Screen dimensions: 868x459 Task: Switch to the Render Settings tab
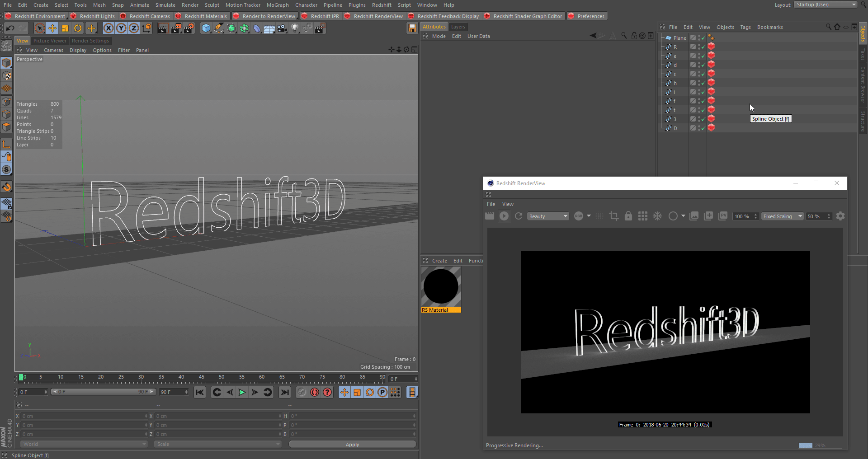(x=90, y=41)
